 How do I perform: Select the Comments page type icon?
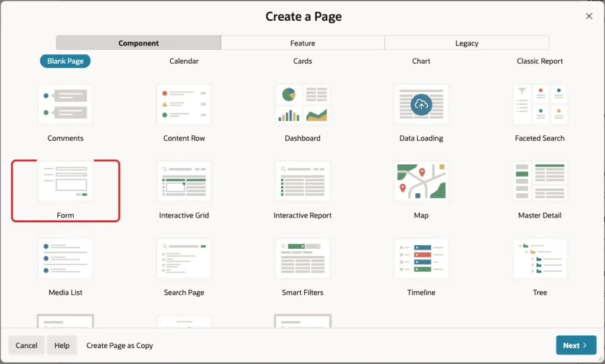[65, 104]
